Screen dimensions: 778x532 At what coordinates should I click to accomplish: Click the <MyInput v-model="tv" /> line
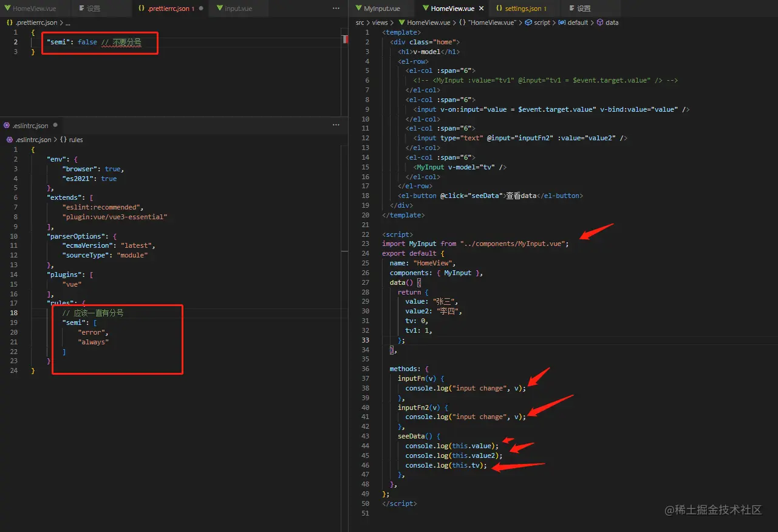pyautogui.click(x=460, y=167)
